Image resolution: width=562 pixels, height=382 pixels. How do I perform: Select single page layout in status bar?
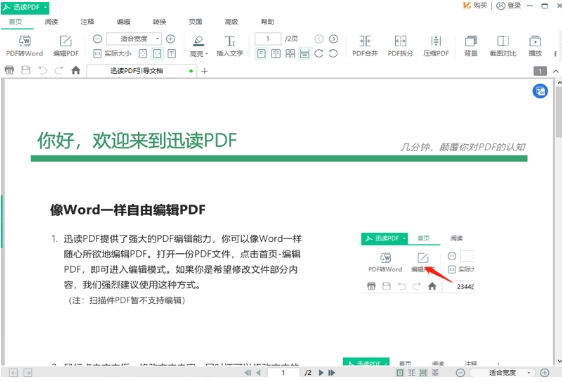(400, 373)
